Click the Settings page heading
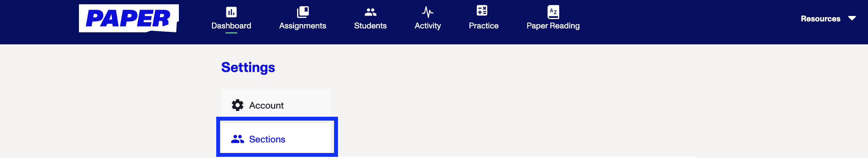Viewport: 868px width, 158px height. pyautogui.click(x=248, y=67)
